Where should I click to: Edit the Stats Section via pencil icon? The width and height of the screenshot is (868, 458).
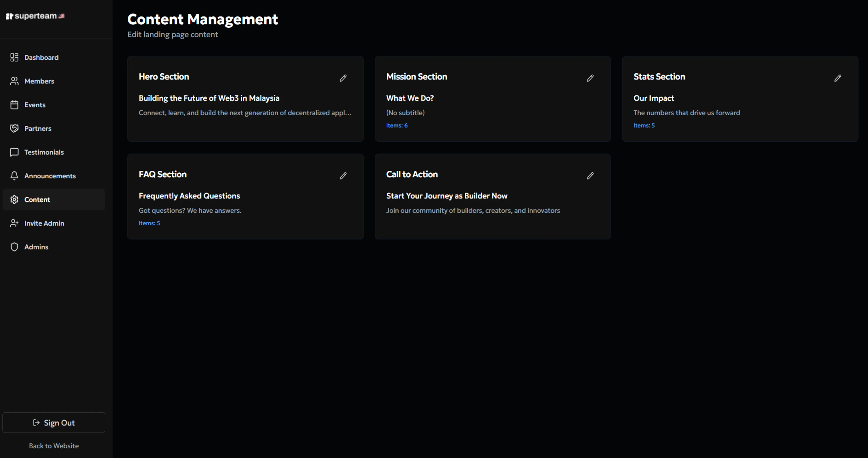(x=838, y=78)
